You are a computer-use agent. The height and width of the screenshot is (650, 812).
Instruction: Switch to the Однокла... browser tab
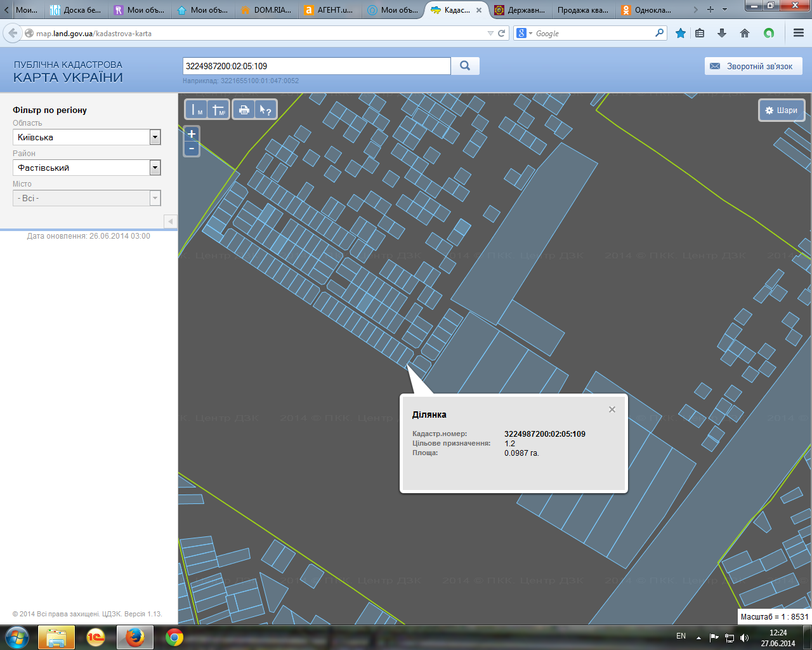click(647, 10)
